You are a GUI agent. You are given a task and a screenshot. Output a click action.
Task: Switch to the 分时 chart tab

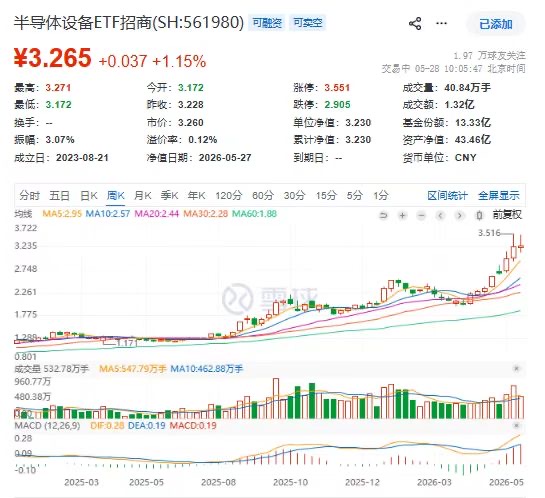[30, 195]
